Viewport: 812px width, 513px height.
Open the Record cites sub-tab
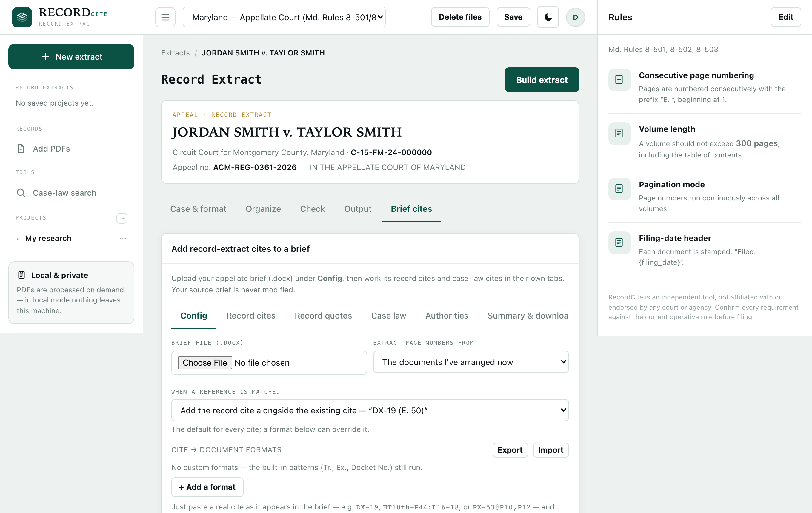click(x=251, y=316)
